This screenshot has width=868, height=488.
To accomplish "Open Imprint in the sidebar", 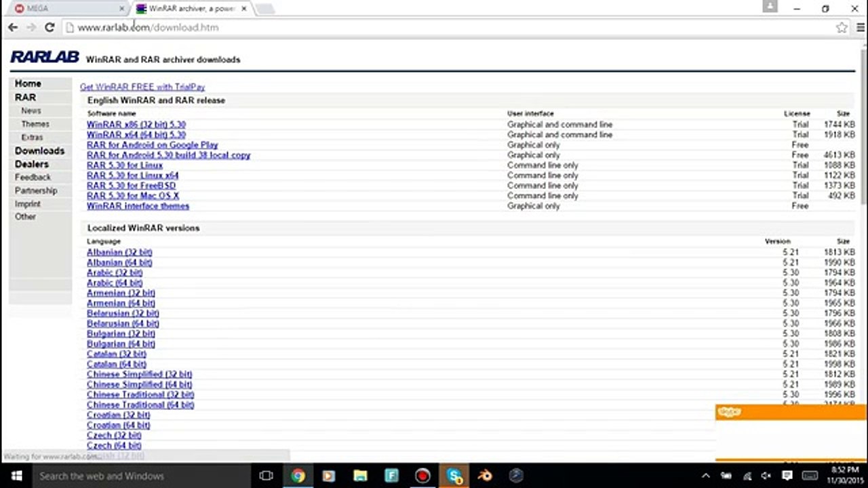I will 28,203.
